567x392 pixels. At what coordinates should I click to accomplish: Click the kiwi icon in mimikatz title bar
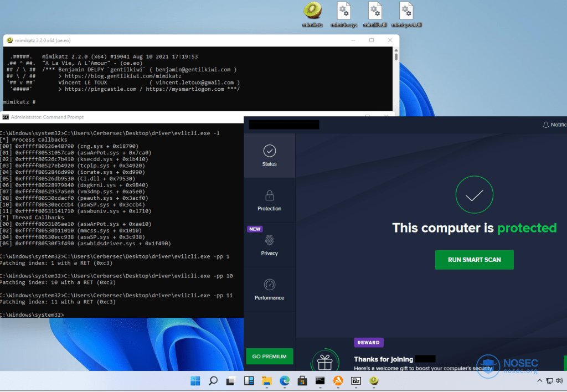(10, 40)
